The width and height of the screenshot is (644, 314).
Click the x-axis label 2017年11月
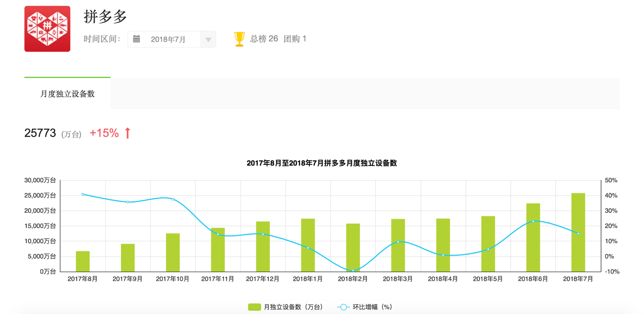[x=218, y=279]
